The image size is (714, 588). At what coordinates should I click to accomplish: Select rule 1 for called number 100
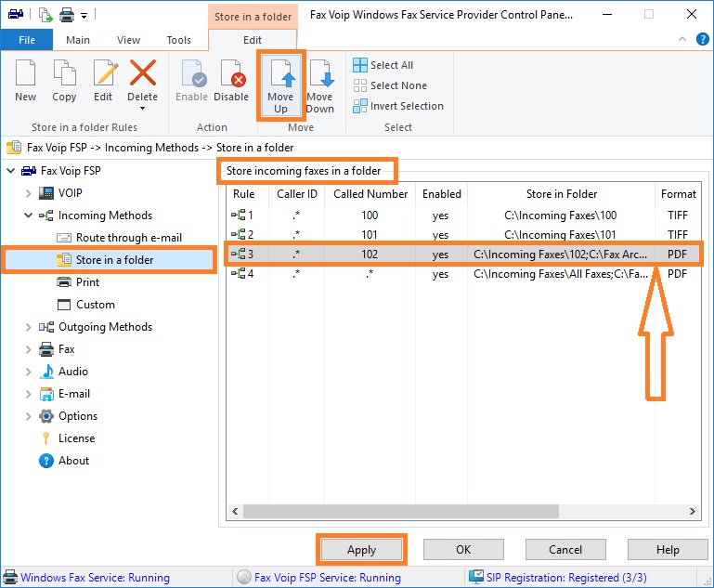(x=463, y=215)
